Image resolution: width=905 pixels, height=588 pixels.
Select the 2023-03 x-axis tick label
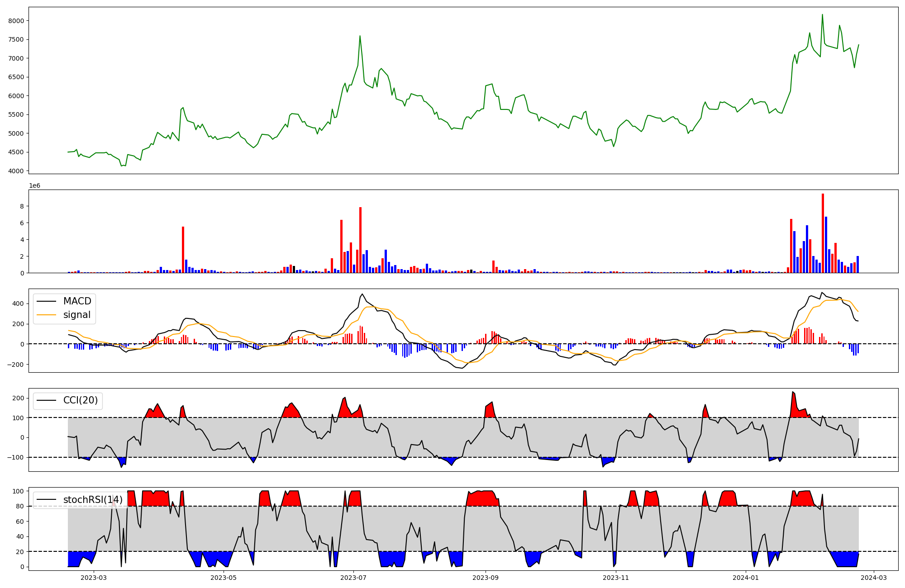(94, 578)
